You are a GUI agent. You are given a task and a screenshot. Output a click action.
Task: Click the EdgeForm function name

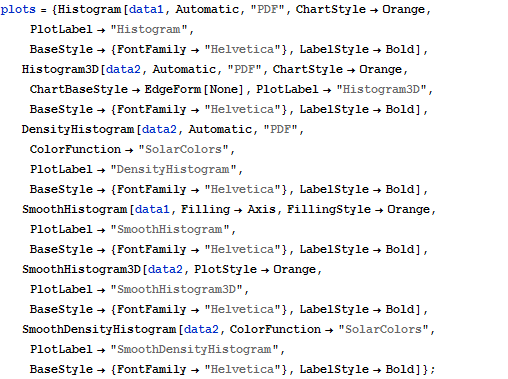tap(173, 89)
